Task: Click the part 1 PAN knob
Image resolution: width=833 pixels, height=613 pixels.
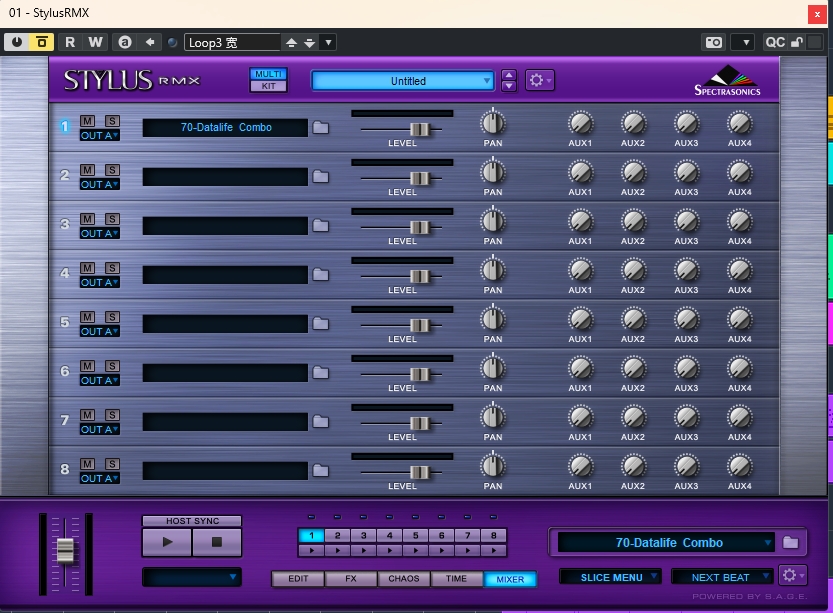Action: point(493,123)
